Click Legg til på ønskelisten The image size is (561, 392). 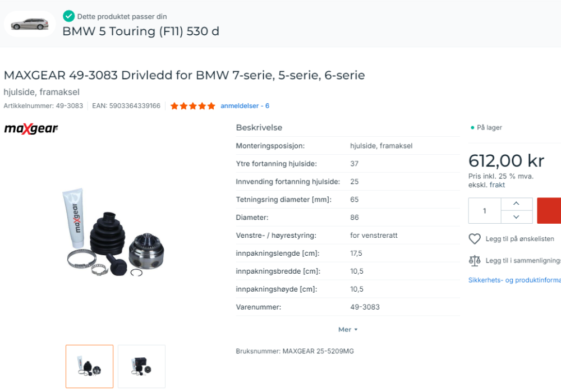tap(519, 239)
